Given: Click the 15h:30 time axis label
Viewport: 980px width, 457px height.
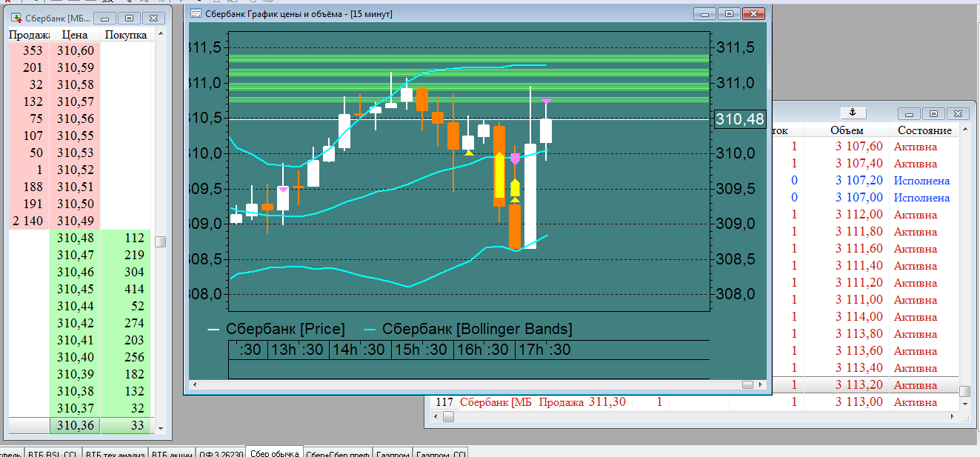Looking at the screenshot, I should (x=421, y=350).
